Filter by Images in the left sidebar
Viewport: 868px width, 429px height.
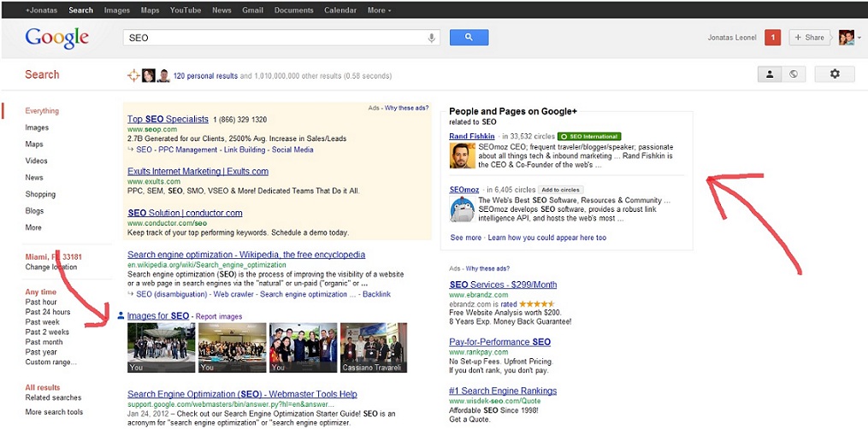click(37, 127)
